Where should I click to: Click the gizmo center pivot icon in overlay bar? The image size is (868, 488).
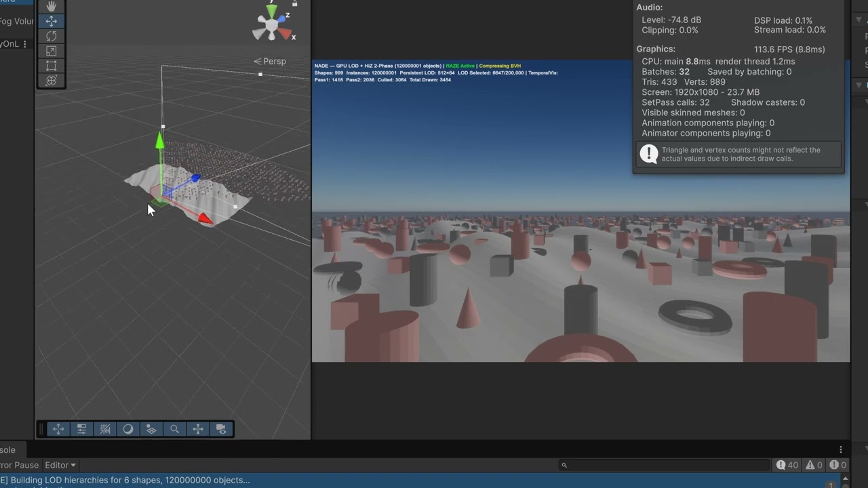[x=198, y=429]
